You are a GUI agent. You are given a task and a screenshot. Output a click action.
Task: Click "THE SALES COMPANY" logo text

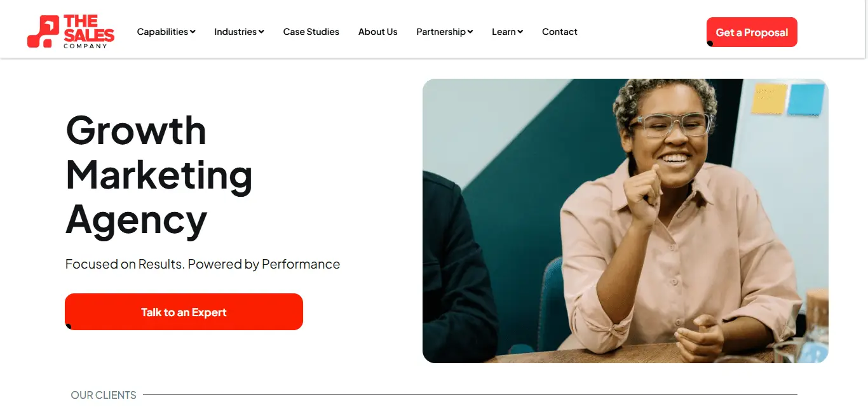(88, 32)
